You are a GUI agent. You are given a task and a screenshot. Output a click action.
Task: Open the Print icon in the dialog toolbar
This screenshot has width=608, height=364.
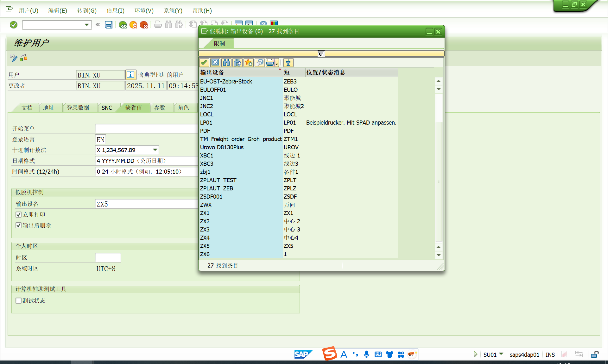click(270, 62)
